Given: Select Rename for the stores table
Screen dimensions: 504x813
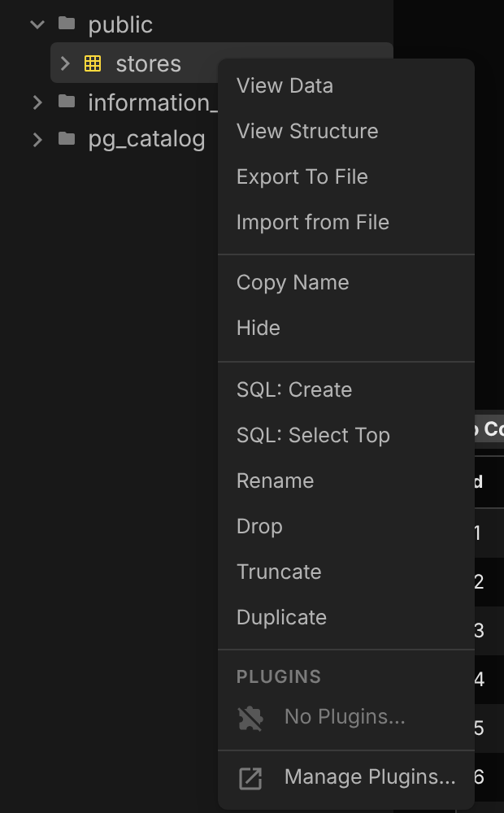Looking at the screenshot, I should [x=345, y=481].
